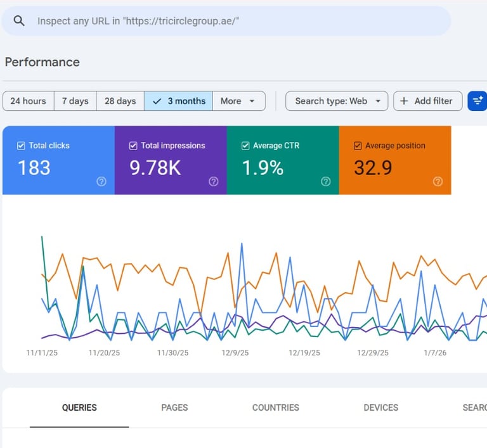Expand the More date range dropdown
487x448 pixels.
click(238, 101)
